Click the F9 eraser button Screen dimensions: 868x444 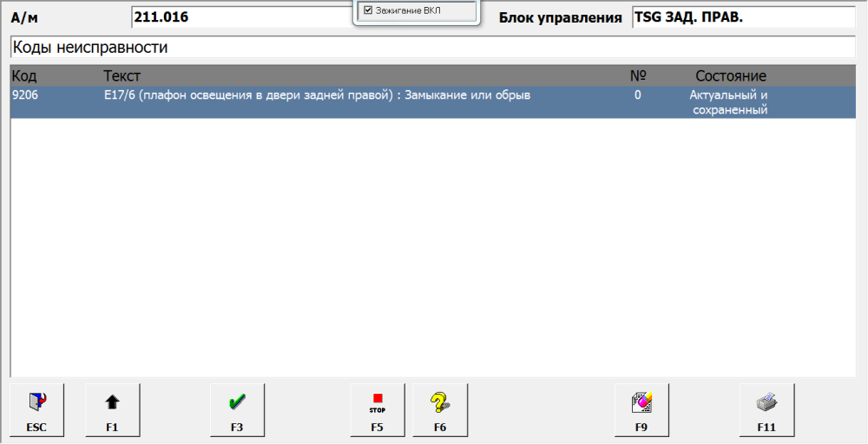point(641,409)
